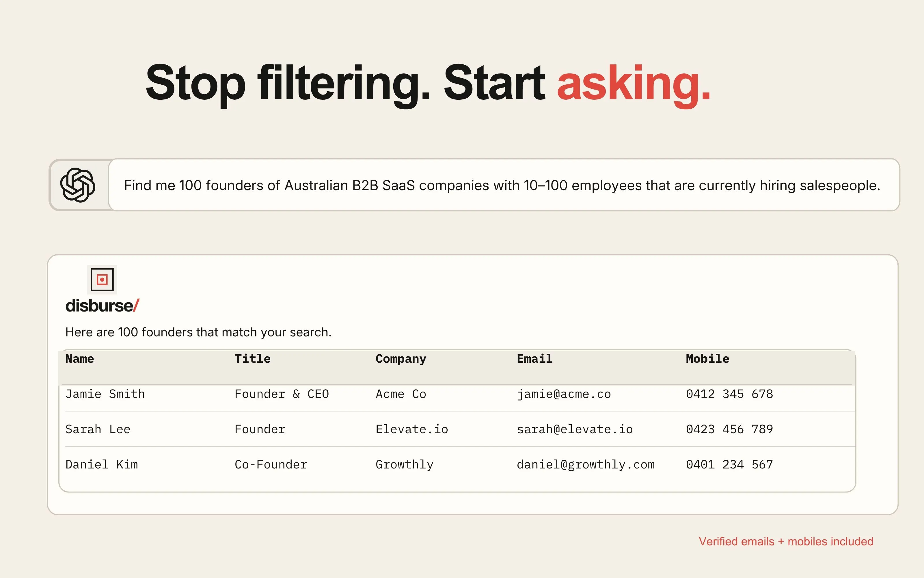Click the 'Founder & CEO' title cell
924x578 pixels.
pyautogui.click(x=282, y=394)
